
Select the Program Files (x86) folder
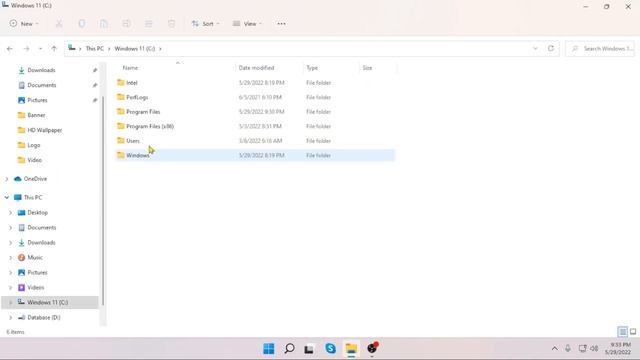[x=255, y=126]
